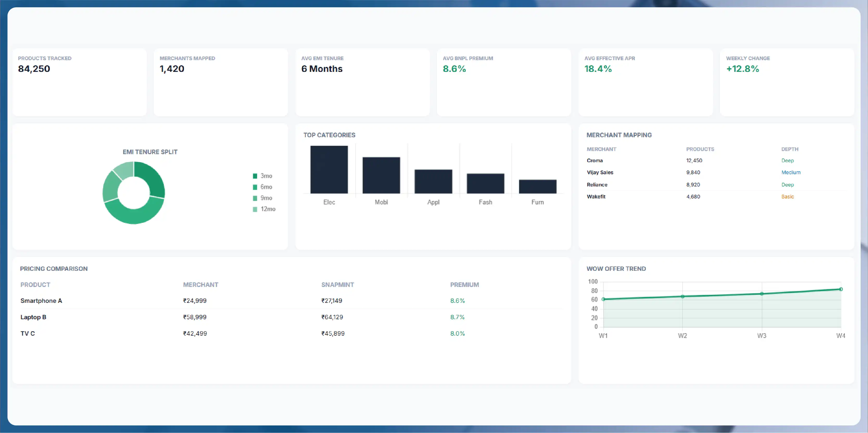The height and width of the screenshot is (433, 868).
Task: Click the 8.0% premium for TV C
Action: 457,334
